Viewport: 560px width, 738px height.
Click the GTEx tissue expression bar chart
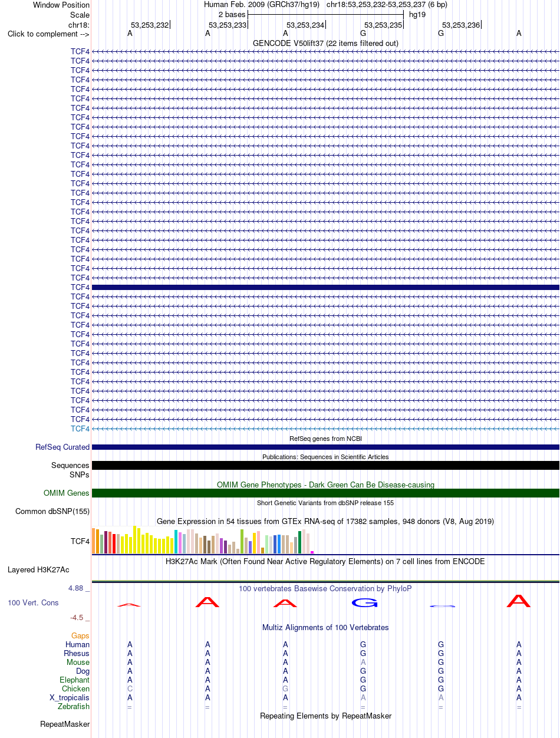(203, 540)
